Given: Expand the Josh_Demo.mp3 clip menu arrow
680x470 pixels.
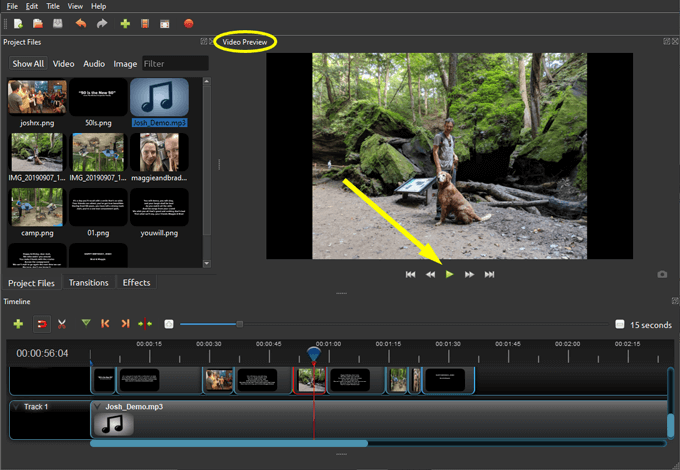Looking at the screenshot, I should (x=97, y=407).
